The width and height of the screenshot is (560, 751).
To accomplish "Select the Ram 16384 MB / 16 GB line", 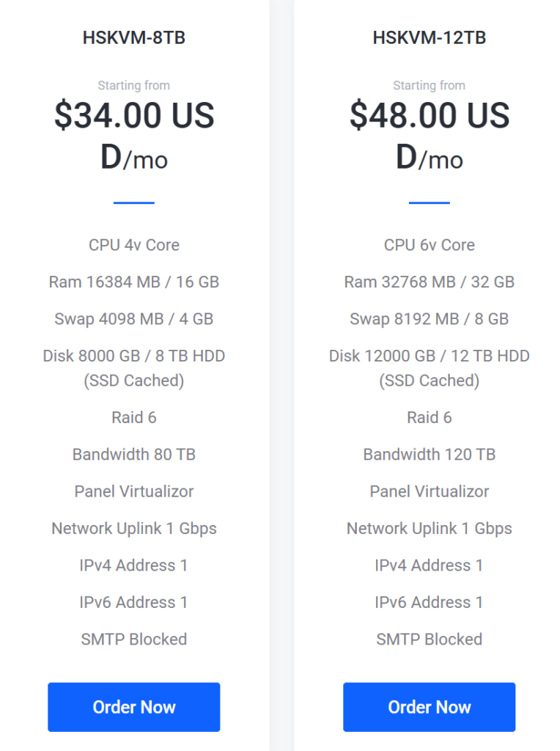I will [134, 282].
